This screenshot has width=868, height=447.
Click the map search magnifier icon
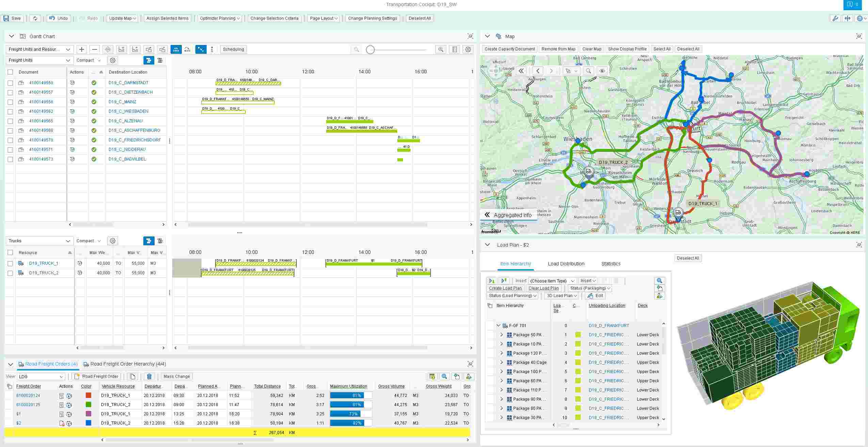pos(588,71)
